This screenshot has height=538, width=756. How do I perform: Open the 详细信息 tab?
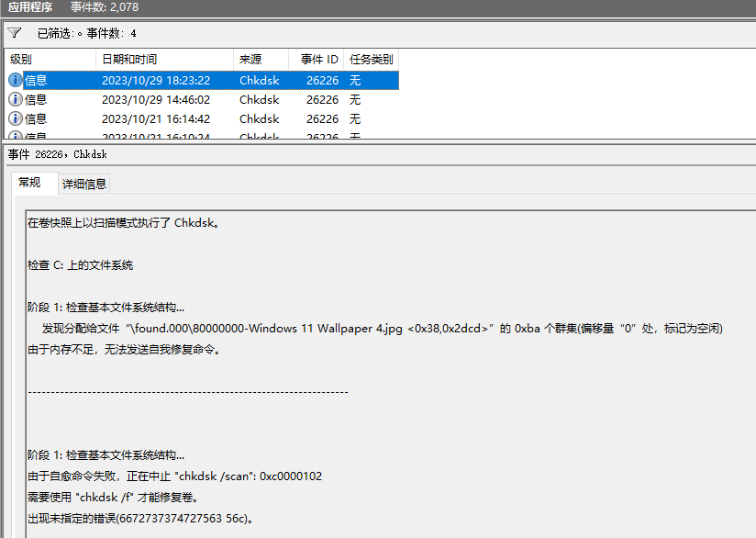pos(84,184)
